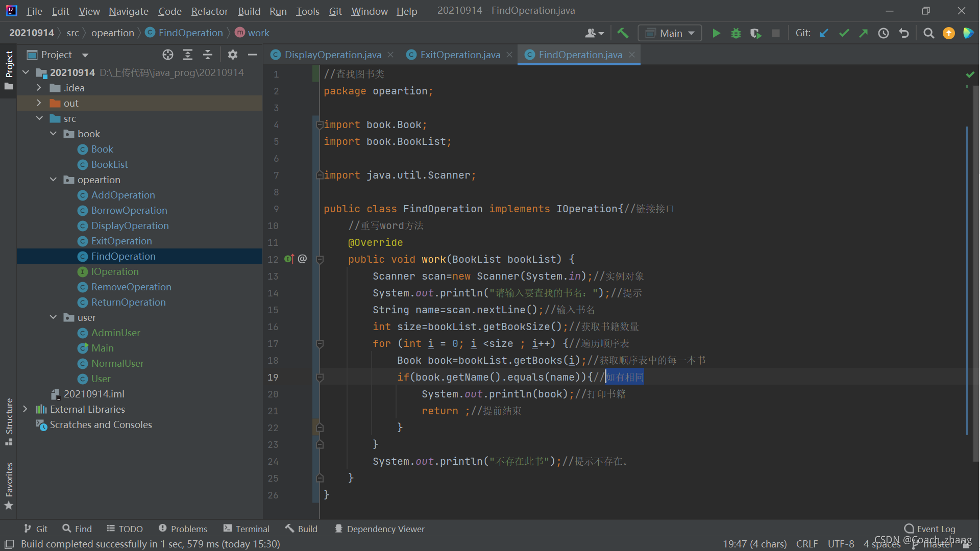980x551 pixels.
Task: Select IOperation interface in tree
Action: coord(115,271)
